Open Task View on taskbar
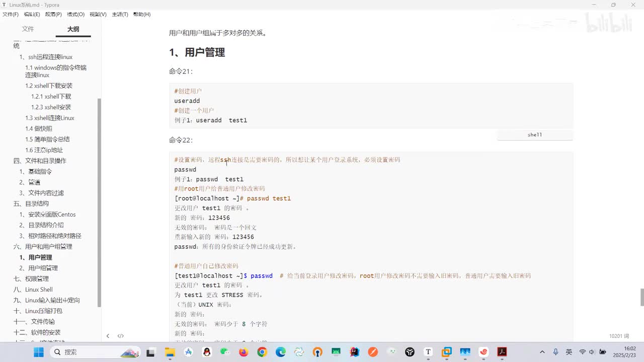644x362 pixels. (150, 352)
